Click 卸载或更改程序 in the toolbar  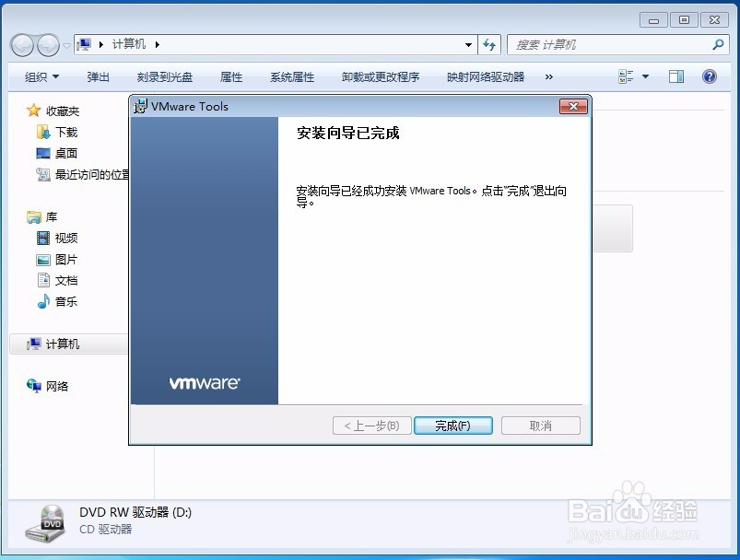pos(381,76)
